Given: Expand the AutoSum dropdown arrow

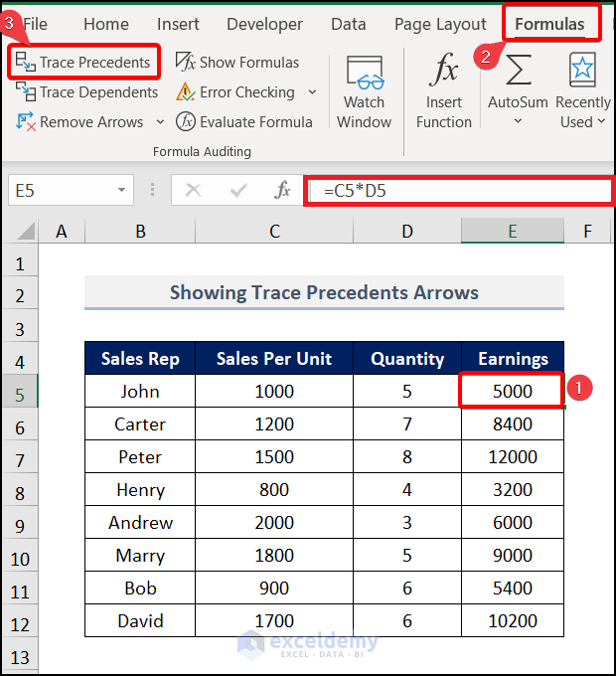Looking at the screenshot, I should pos(518,122).
